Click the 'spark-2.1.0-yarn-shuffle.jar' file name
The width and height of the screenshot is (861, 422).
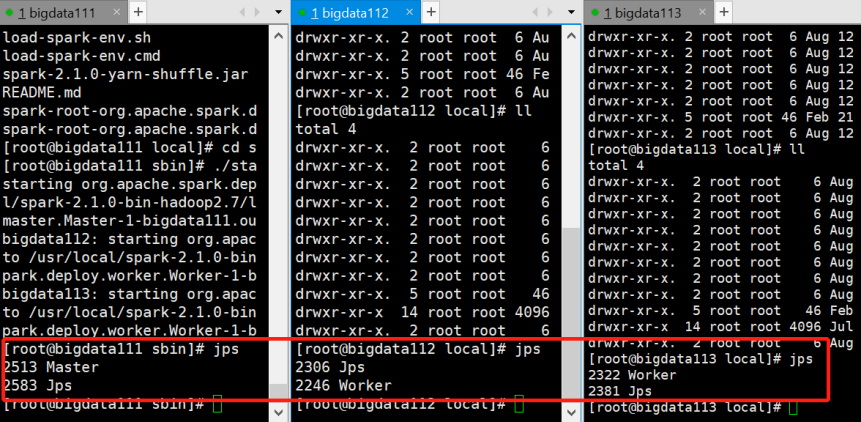pos(125,75)
